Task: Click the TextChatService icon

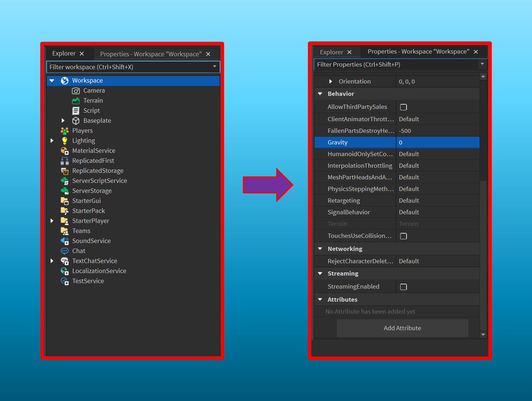Action: (65, 261)
